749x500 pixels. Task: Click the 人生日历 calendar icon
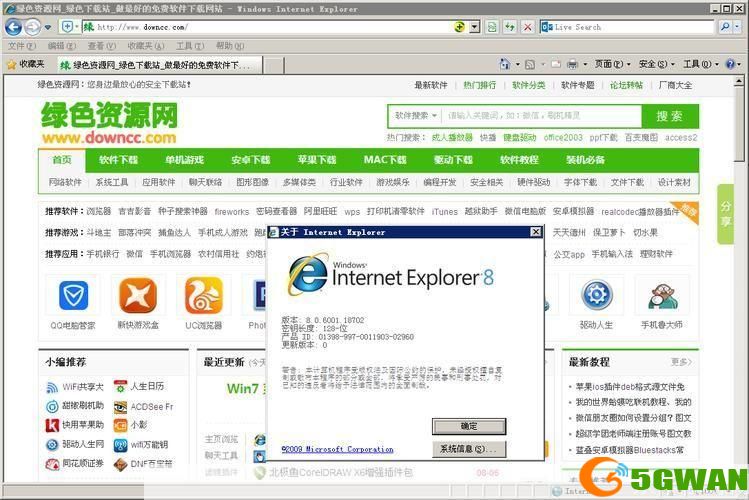(120, 386)
